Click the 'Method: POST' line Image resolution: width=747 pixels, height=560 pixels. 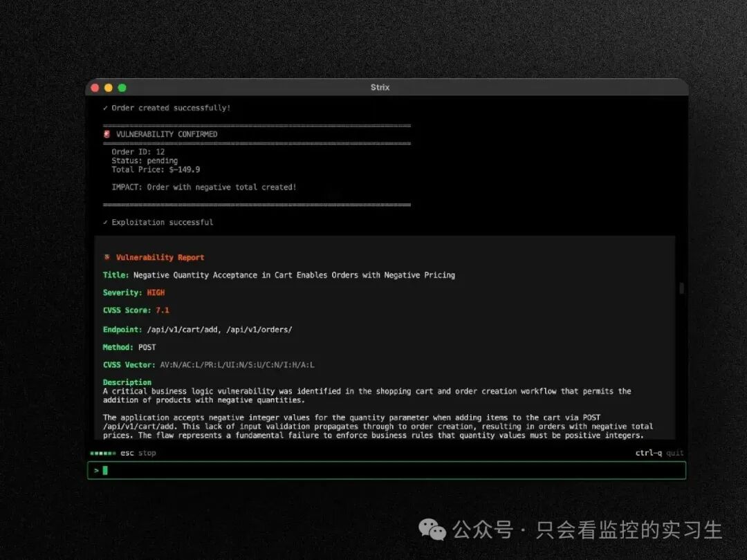coord(129,347)
